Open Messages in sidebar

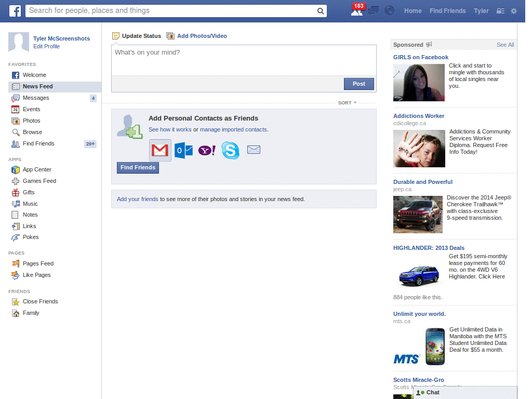click(x=55, y=98)
